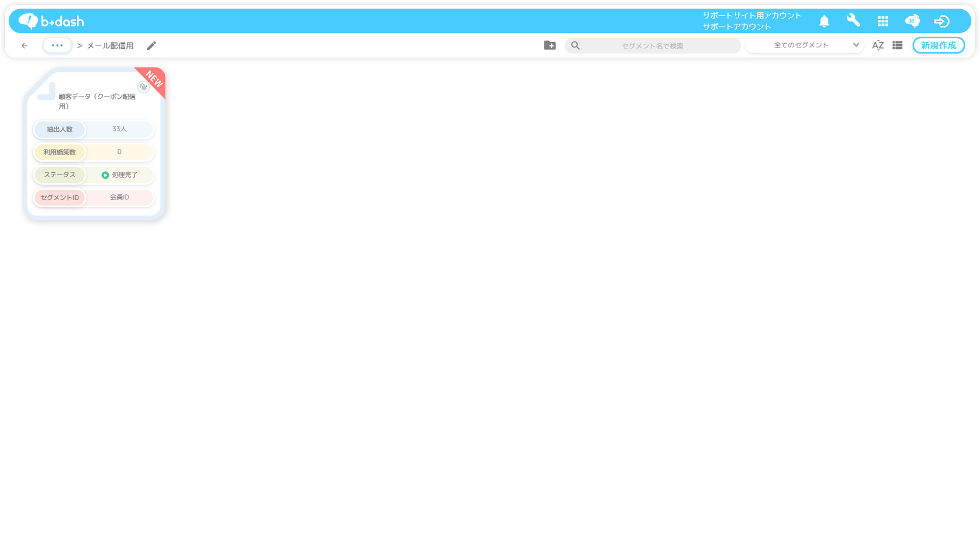Image resolution: width=980 pixels, height=551 pixels.
Task: Sort segments with the AZ icon
Action: [x=878, y=46]
